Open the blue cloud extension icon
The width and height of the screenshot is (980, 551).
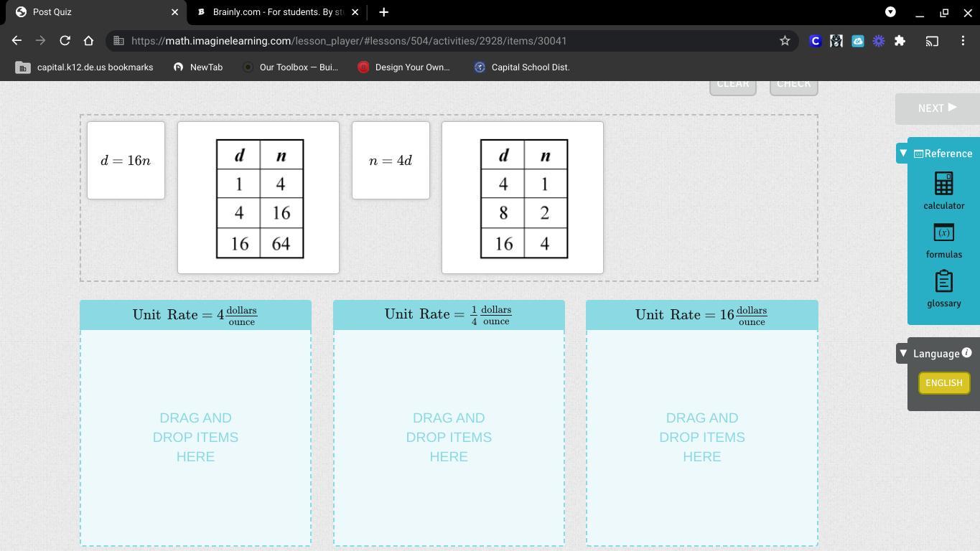[857, 41]
